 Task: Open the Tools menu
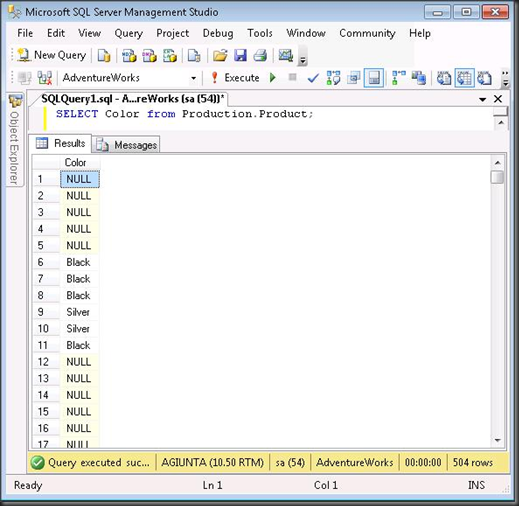260,33
